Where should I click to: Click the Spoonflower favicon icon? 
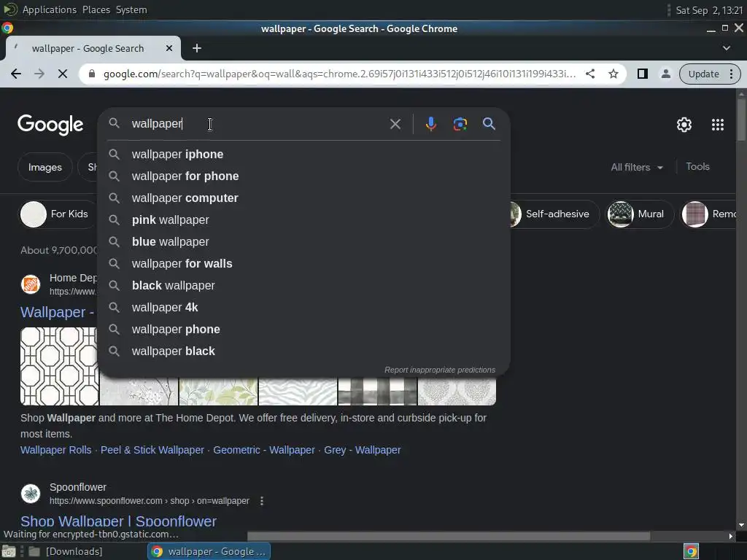(x=31, y=494)
